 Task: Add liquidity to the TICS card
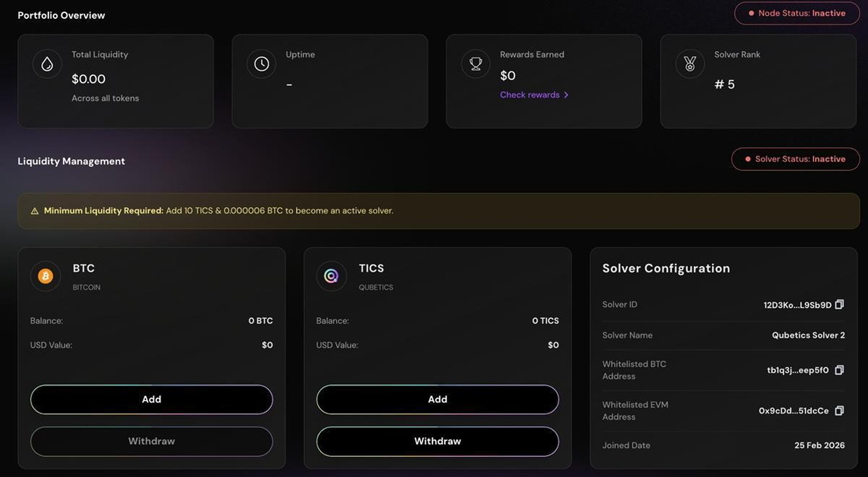pos(437,399)
